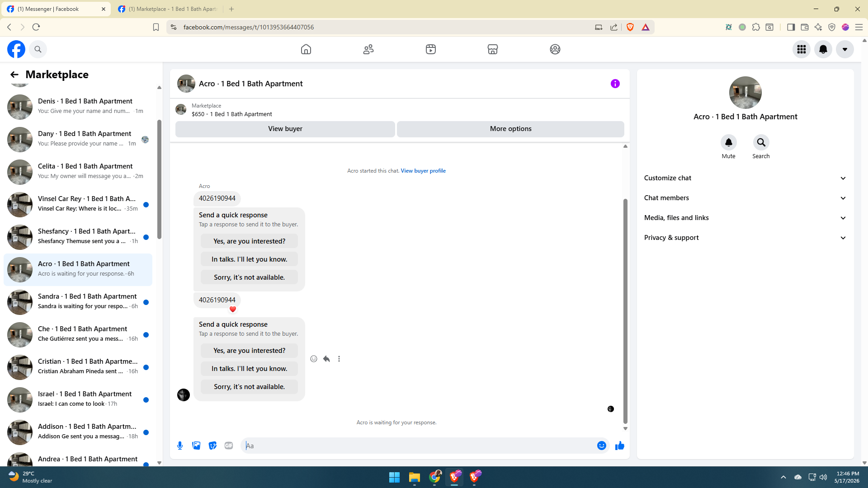Open Chrome from the taskbar
This screenshot has height=488, width=868.
(435, 477)
